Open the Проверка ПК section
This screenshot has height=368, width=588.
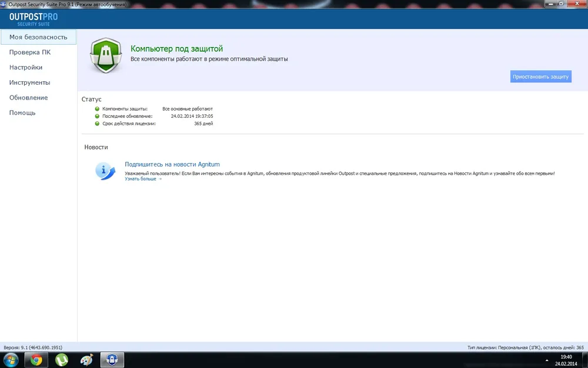tap(30, 52)
